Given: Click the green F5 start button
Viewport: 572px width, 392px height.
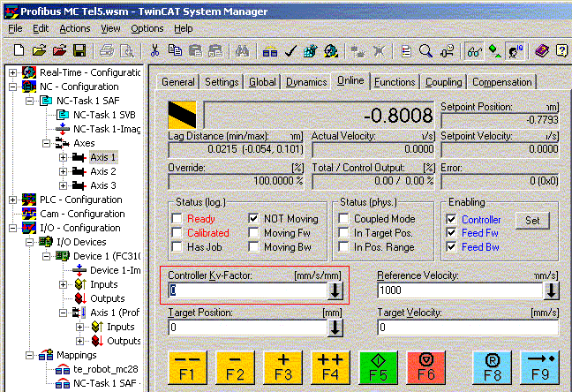Looking at the screenshot, I should (379, 368).
